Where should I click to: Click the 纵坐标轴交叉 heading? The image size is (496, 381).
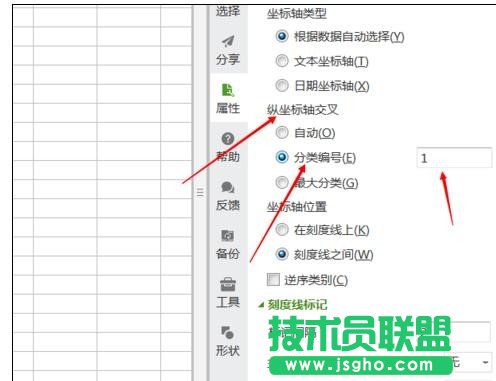pos(302,109)
